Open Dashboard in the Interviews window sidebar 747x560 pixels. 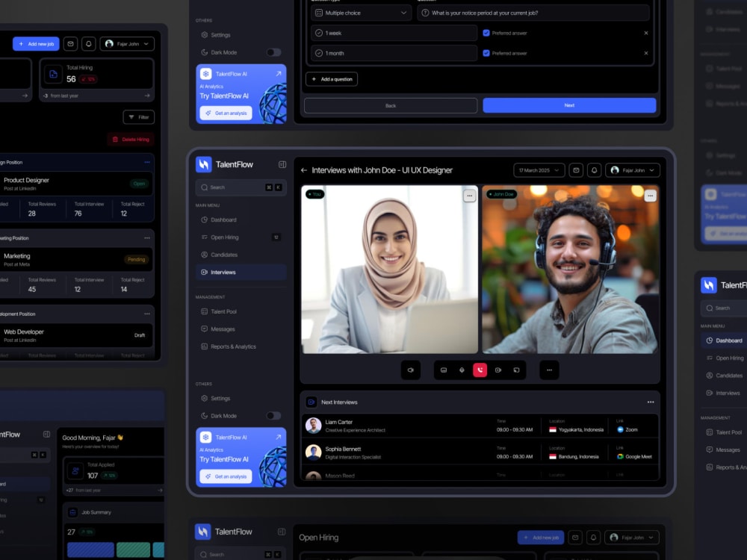point(241,220)
